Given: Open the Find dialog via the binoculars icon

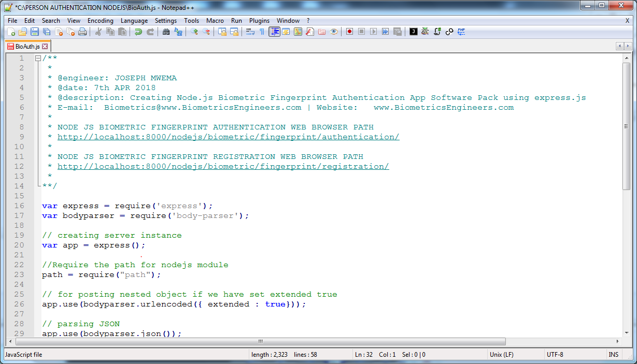Looking at the screenshot, I should tap(166, 32).
